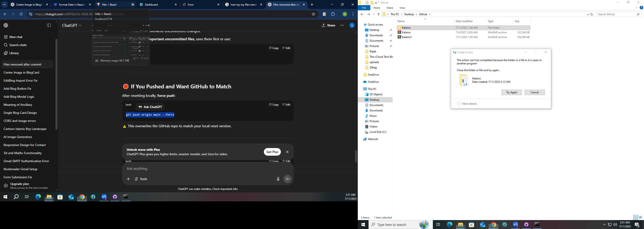Switch File Explorer to Large icons view
The height and width of the screenshot is (229, 644).
click(641, 217)
